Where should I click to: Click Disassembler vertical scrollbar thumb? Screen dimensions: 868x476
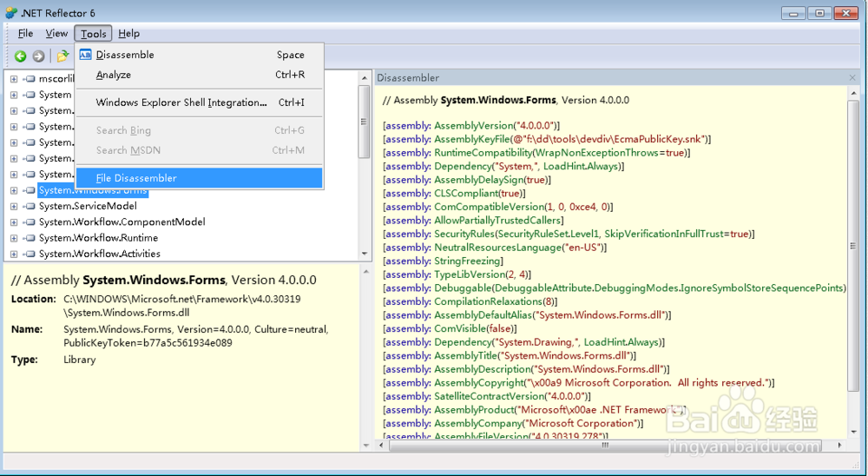[853, 246]
